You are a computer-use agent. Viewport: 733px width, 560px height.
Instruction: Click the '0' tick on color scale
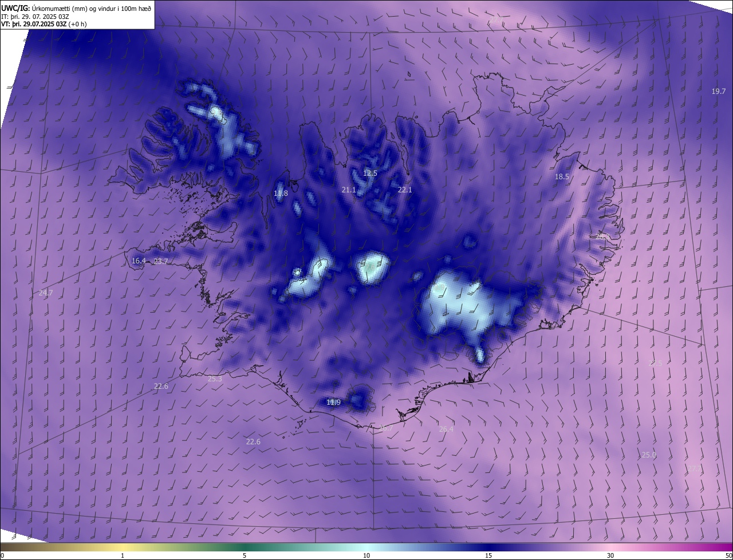(2, 556)
